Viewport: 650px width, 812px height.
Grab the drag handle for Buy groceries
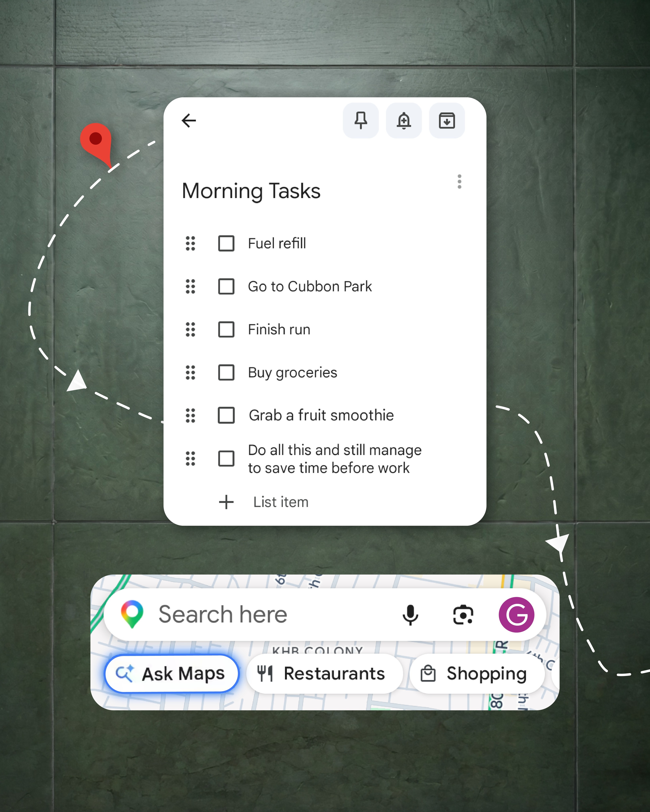(x=191, y=372)
